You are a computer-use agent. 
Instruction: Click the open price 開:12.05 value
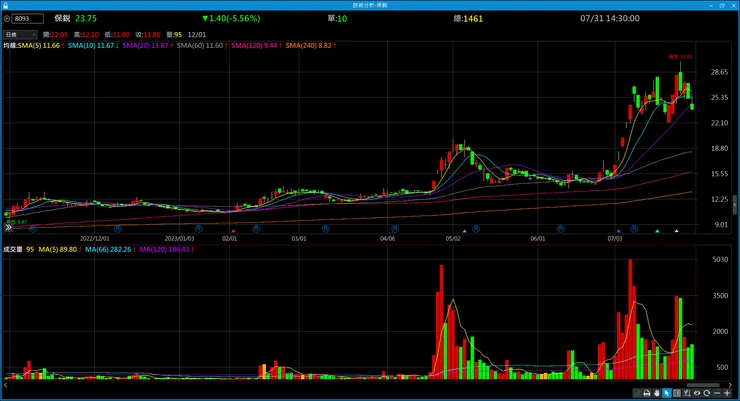pyautogui.click(x=55, y=34)
